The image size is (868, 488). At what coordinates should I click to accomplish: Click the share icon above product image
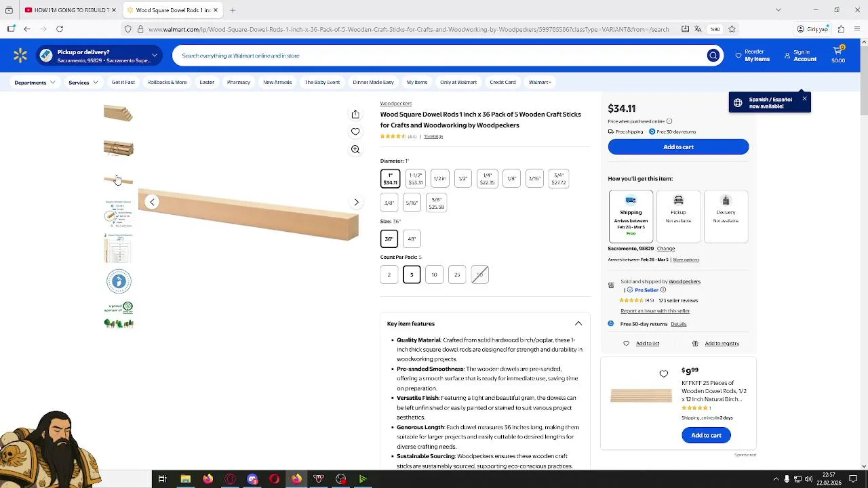tap(355, 114)
